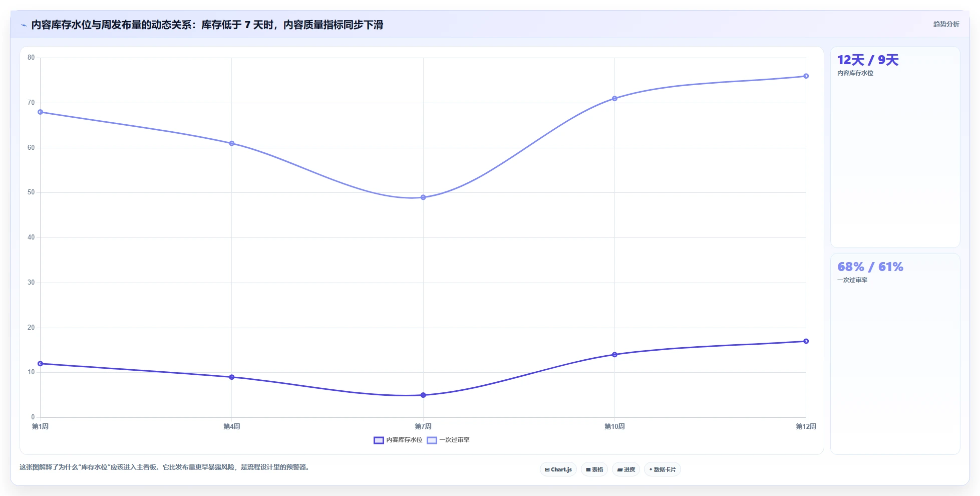Click the 趋势分析 tag in the header

tap(946, 24)
